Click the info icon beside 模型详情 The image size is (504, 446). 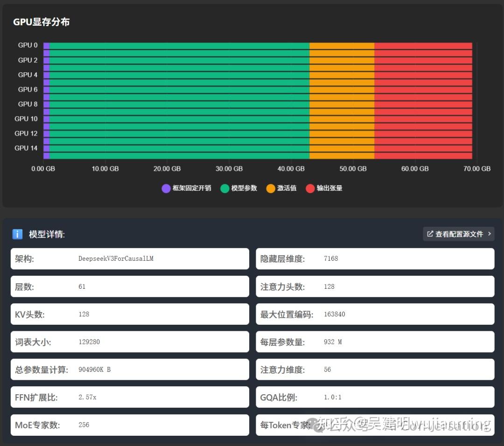point(17,234)
